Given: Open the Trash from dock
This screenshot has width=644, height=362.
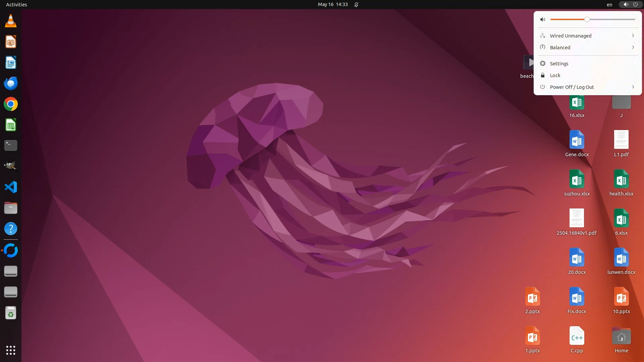Looking at the screenshot, I should pos(11,313).
